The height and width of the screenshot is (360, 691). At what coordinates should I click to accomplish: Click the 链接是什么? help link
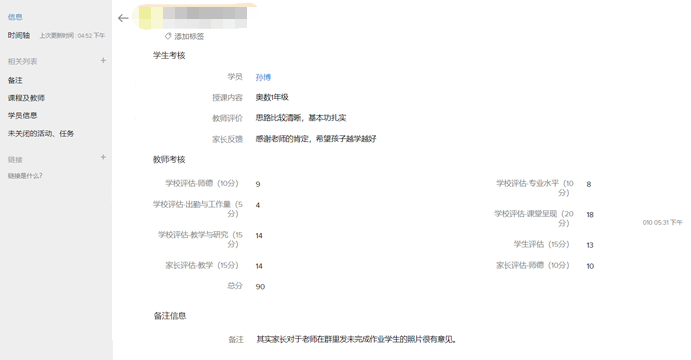click(x=25, y=176)
